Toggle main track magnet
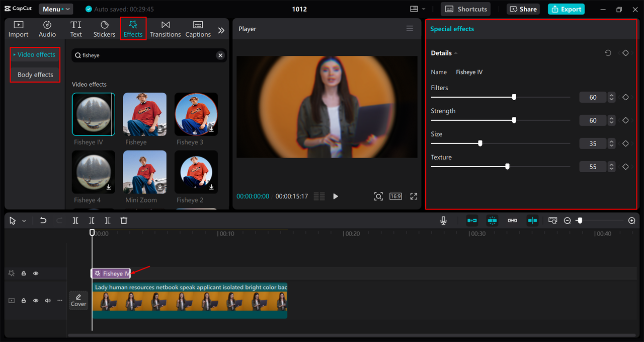This screenshot has height=342, width=644. [x=472, y=221]
